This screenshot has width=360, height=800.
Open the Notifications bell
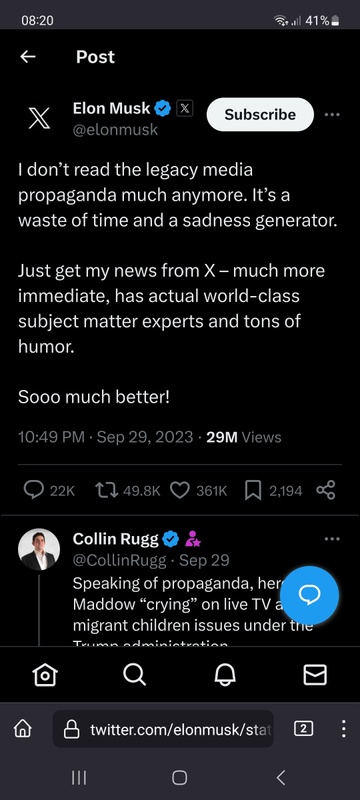click(x=225, y=675)
